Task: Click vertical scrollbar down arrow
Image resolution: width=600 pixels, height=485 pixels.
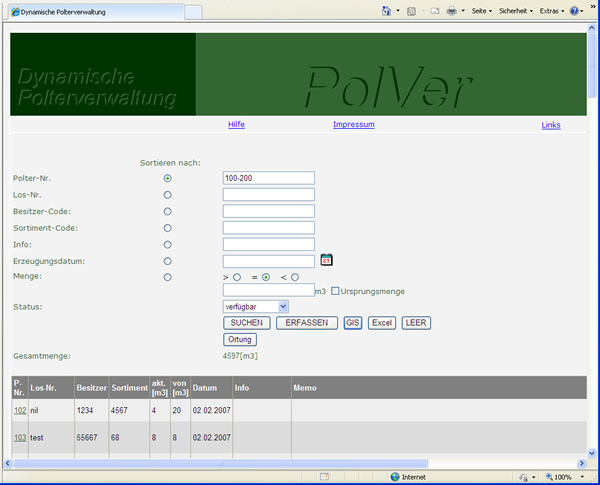Action: click(x=592, y=453)
